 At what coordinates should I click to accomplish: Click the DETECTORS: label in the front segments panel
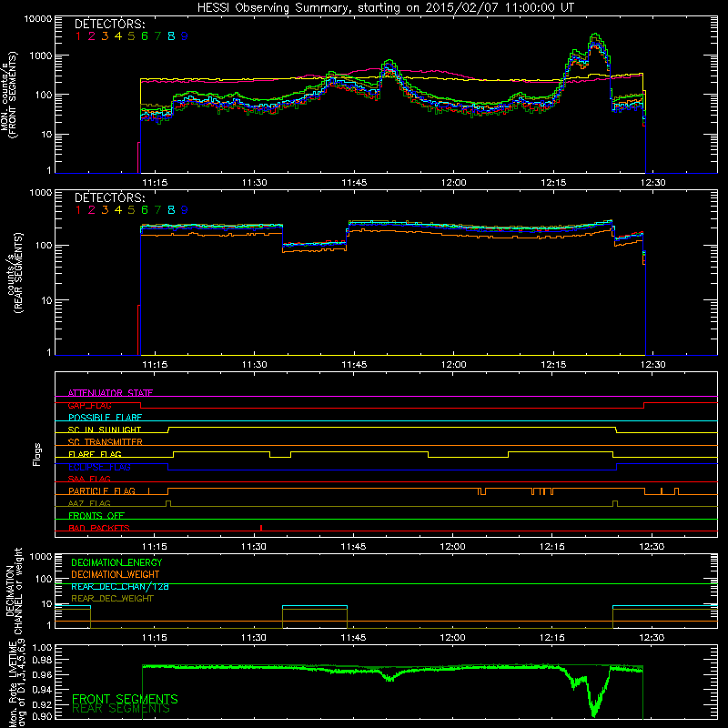tap(110, 25)
